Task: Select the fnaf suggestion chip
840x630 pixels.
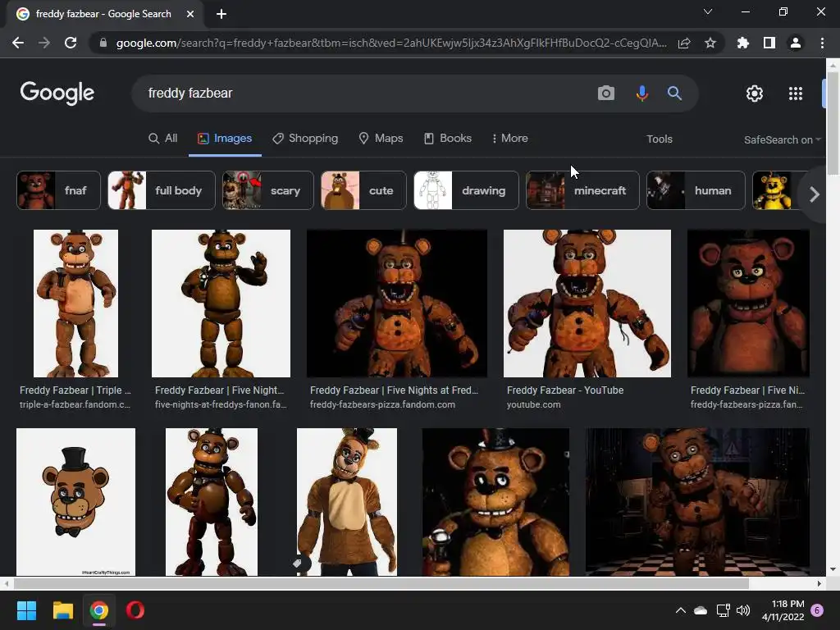Action: pyautogui.click(x=58, y=190)
